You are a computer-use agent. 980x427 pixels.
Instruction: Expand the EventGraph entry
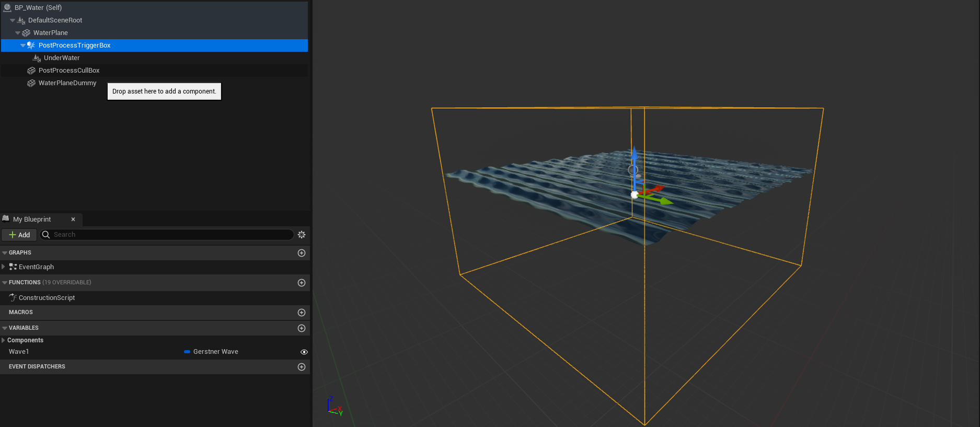click(x=4, y=267)
